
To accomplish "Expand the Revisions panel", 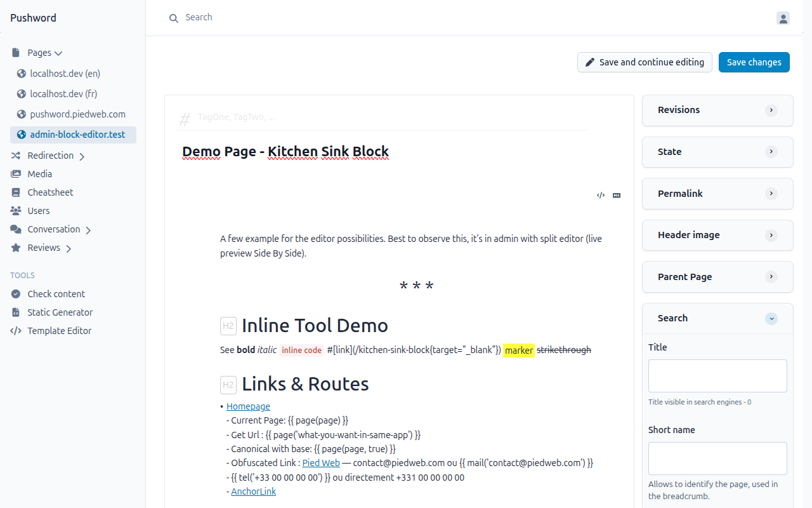I will [x=771, y=110].
